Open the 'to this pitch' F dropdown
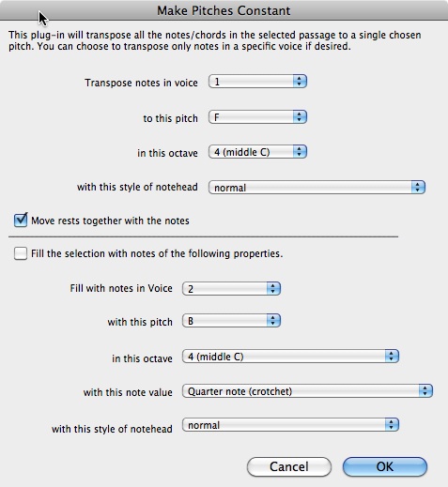The height and width of the screenshot is (487, 448). [x=257, y=117]
